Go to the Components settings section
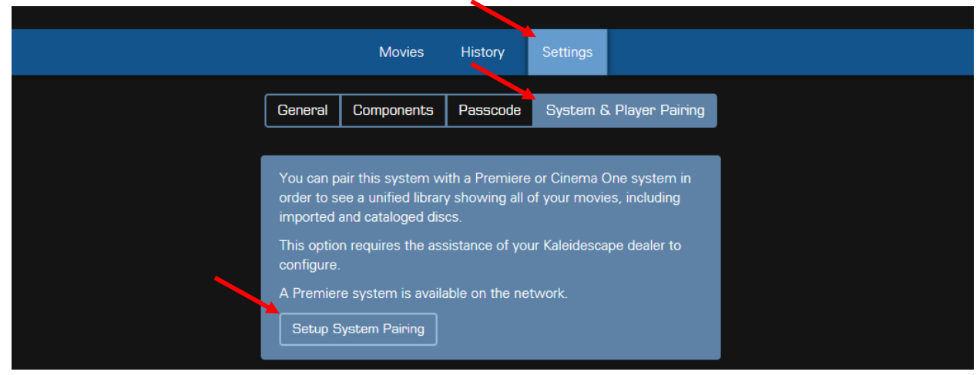Viewport: 980px width, 375px height. pos(393,110)
